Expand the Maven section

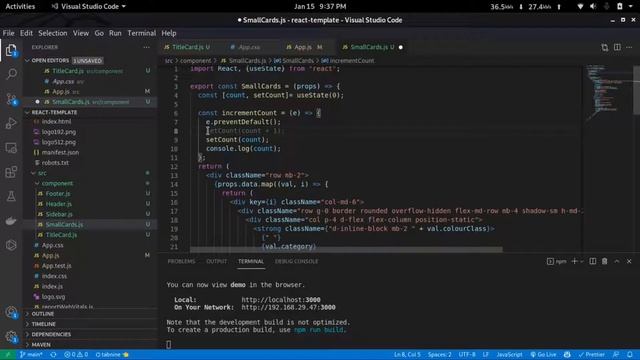41,344
